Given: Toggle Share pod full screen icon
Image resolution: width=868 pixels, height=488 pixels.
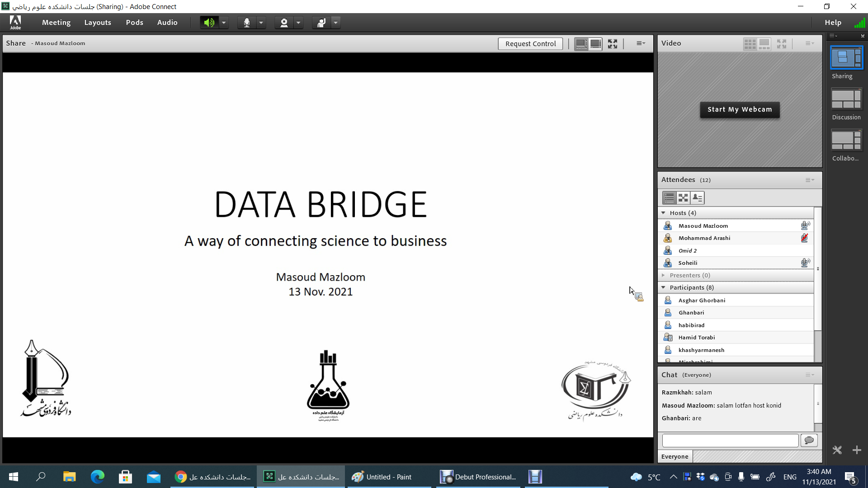Looking at the screenshot, I should pos(613,44).
